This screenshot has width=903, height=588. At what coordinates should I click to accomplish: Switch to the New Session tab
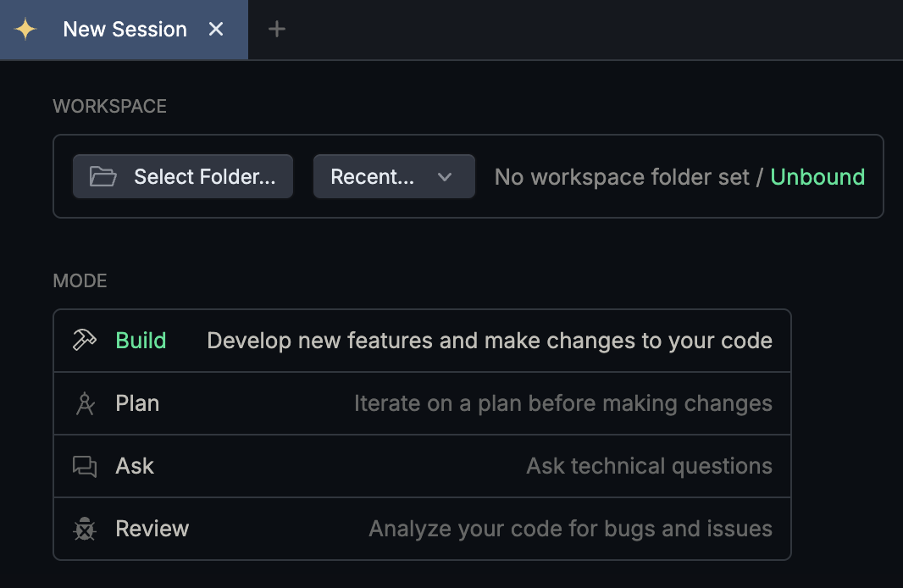(125, 30)
